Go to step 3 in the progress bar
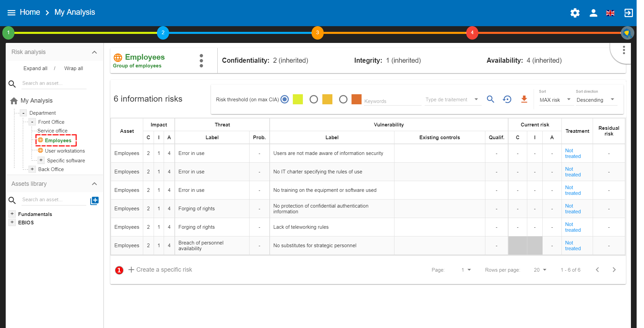644x328 pixels. pyautogui.click(x=317, y=33)
